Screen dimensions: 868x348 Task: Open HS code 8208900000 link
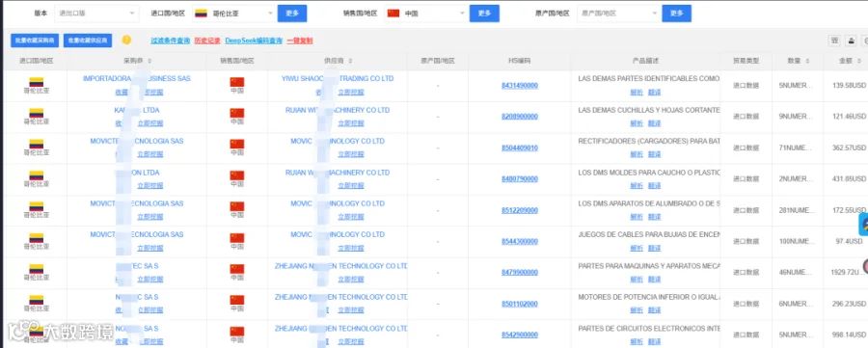520,117
